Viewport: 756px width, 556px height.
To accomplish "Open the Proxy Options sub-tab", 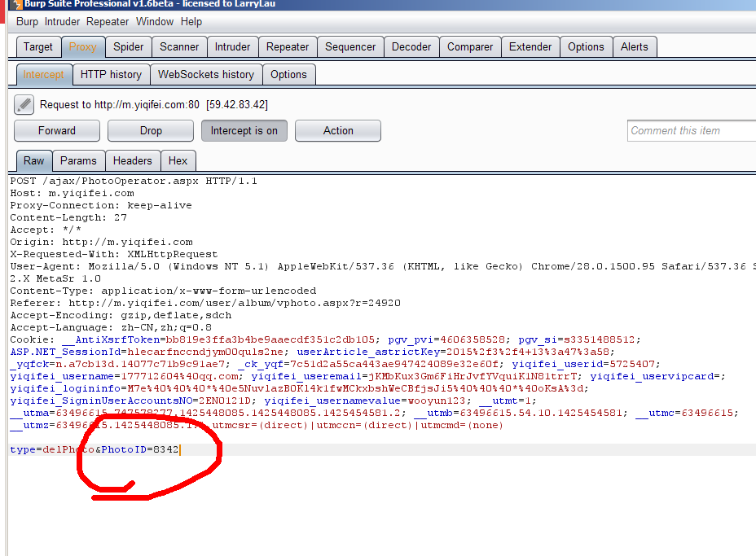I will (289, 75).
